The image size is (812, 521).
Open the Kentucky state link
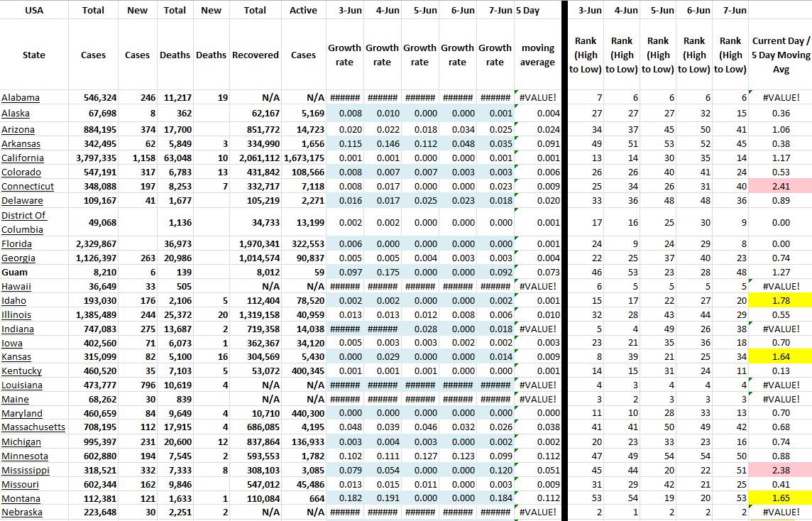pyautogui.click(x=22, y=371)
